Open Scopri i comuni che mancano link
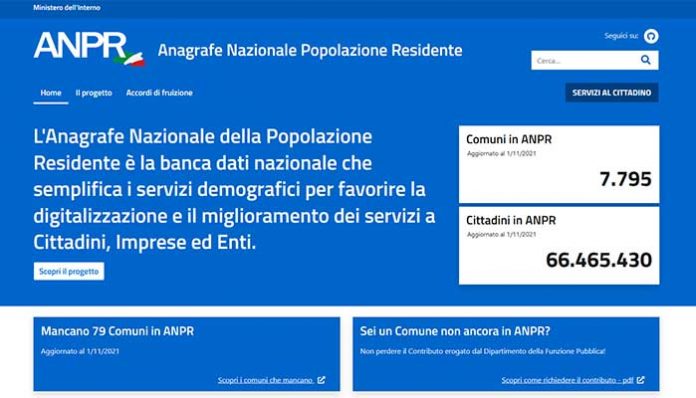Viewport: 696px width, 398px height. point(265,380)
